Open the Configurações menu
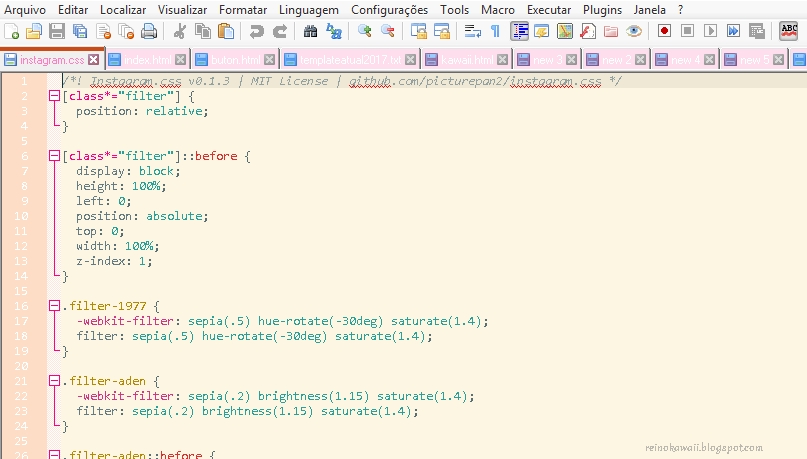Screen dimensions: 807x459 click(389, 10)
